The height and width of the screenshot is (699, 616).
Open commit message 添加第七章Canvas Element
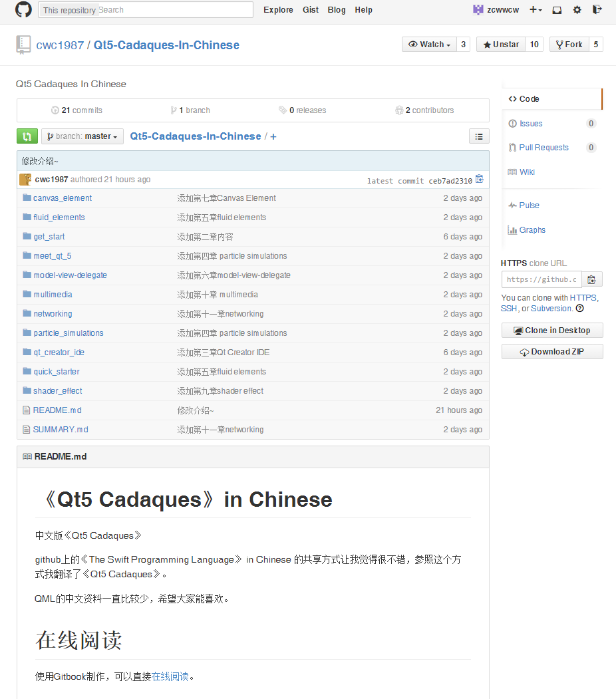226,198
